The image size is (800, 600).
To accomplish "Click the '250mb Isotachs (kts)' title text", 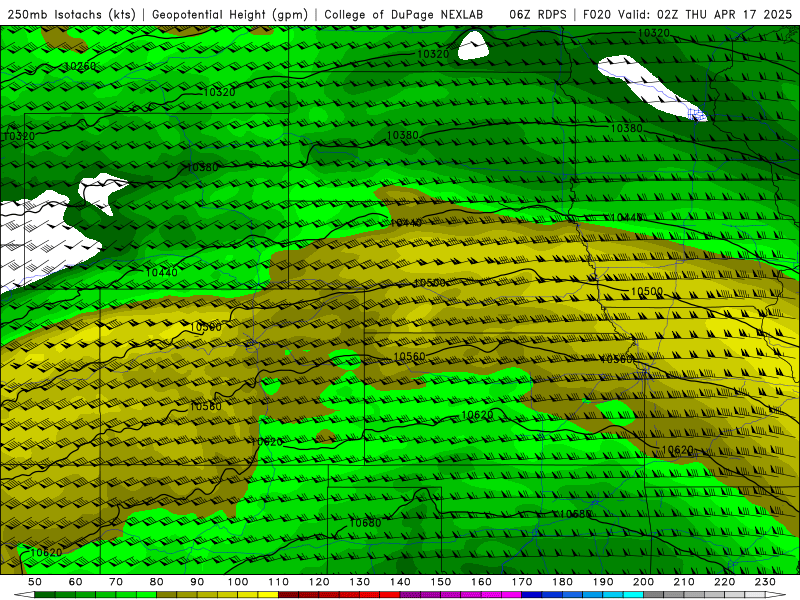I will (x=71, y=15).
